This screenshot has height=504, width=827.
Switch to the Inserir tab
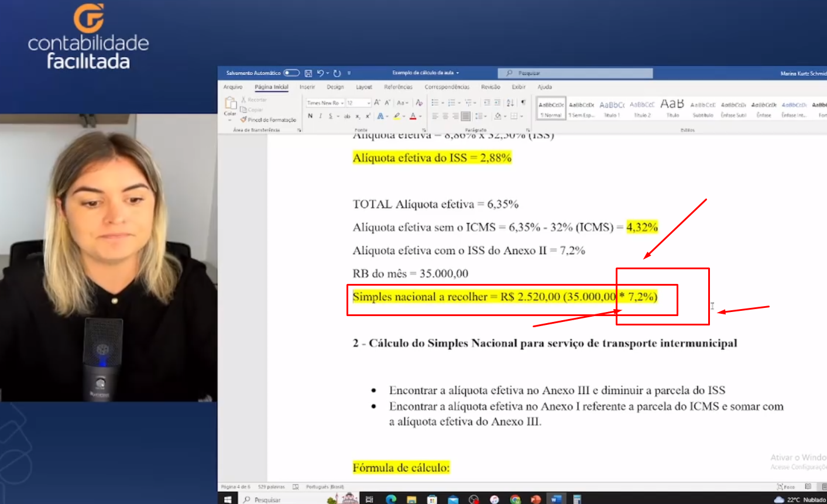pyautogui.click(x=307, y=87)
